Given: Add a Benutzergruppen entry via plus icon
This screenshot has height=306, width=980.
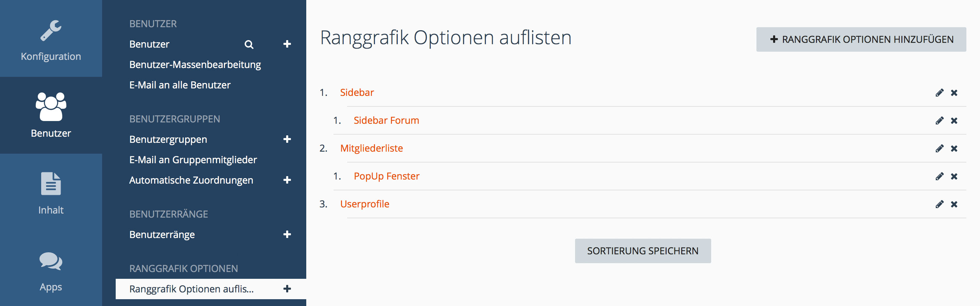Looking at the screenshot, I should [287, 139].
